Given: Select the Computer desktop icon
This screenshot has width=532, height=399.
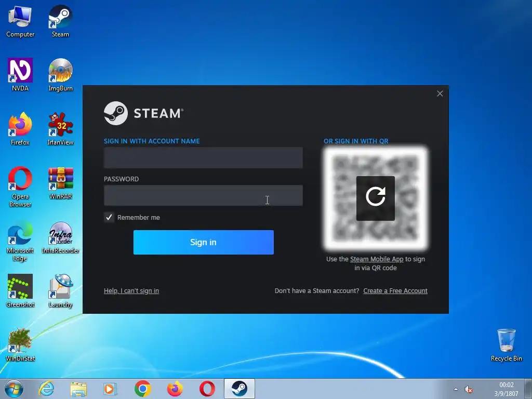Looking at the screenshot, I should pos(20,21).
